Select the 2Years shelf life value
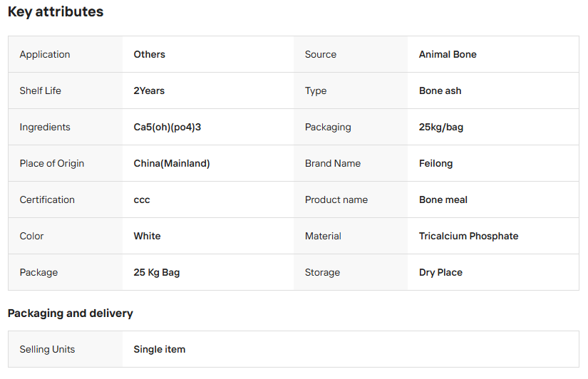 coord(149,90)
